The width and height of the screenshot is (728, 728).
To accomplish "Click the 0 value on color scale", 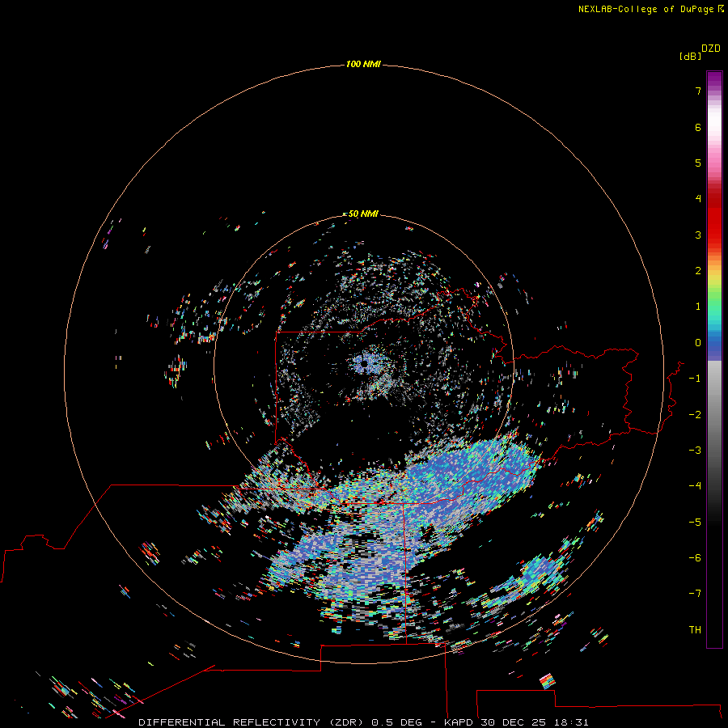I will click(x=698, y=343).
